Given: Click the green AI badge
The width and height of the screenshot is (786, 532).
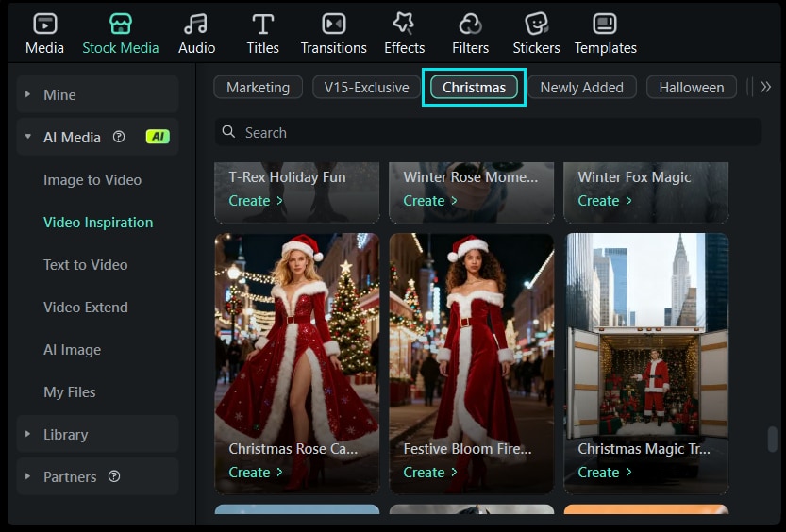Looking at the screenshot, I should (158, 137).
